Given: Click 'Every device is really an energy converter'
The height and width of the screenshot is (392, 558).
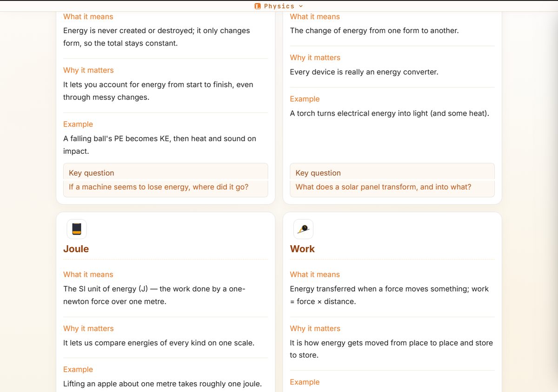Looking at the screenshot, I should [364, 72].
